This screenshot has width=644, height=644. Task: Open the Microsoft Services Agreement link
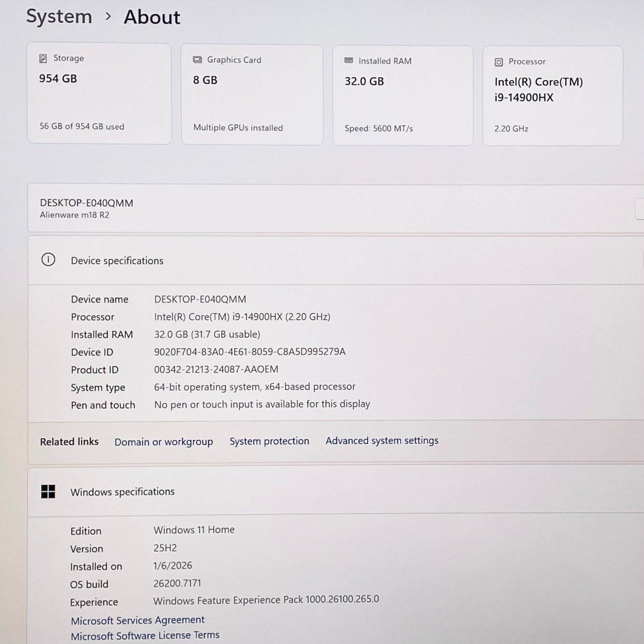click(x=137, y=620)
